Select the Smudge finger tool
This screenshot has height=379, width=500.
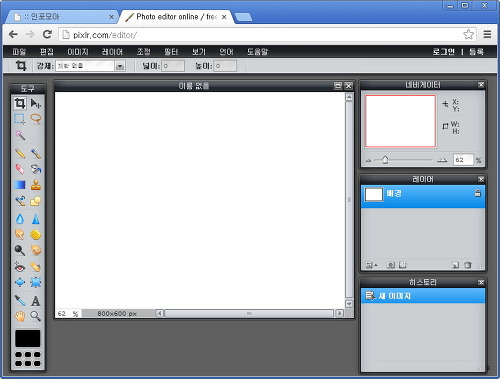click(20, 234)
